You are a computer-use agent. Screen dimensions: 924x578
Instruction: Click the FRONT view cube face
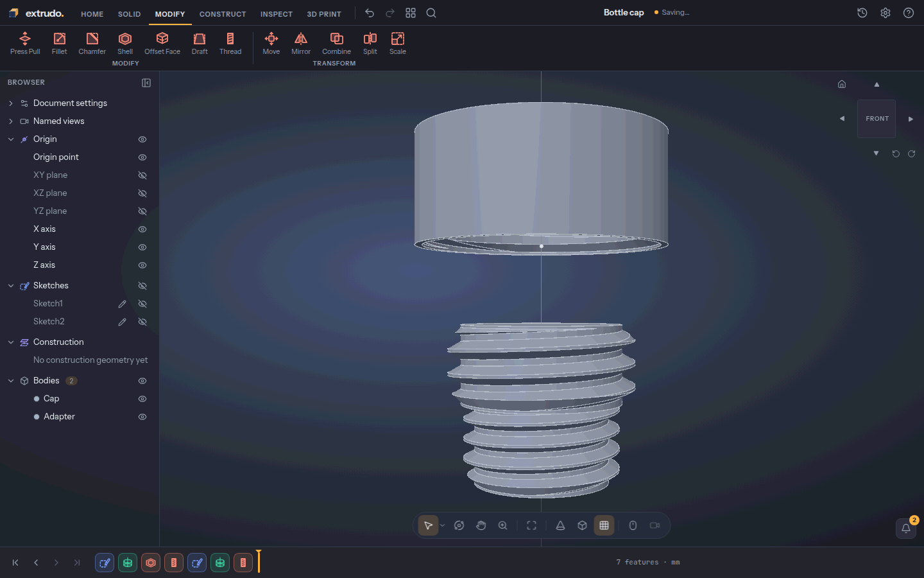[877, 119]
